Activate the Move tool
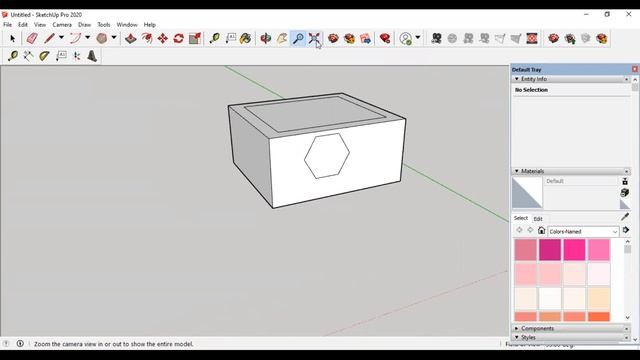 tap(163, 38)
